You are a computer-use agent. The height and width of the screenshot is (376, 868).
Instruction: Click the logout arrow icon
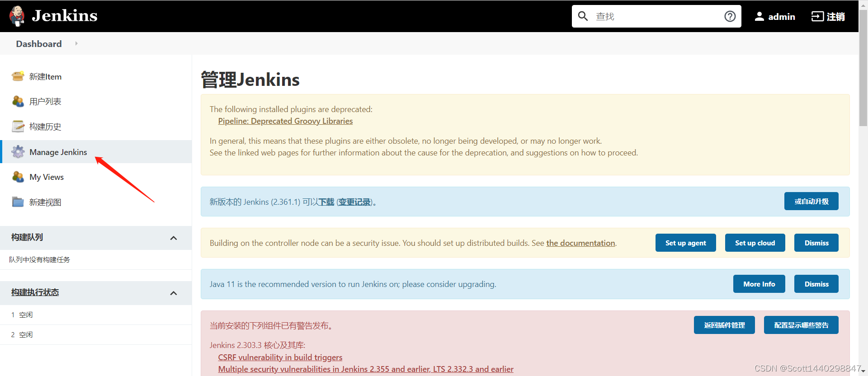(817, 16)
